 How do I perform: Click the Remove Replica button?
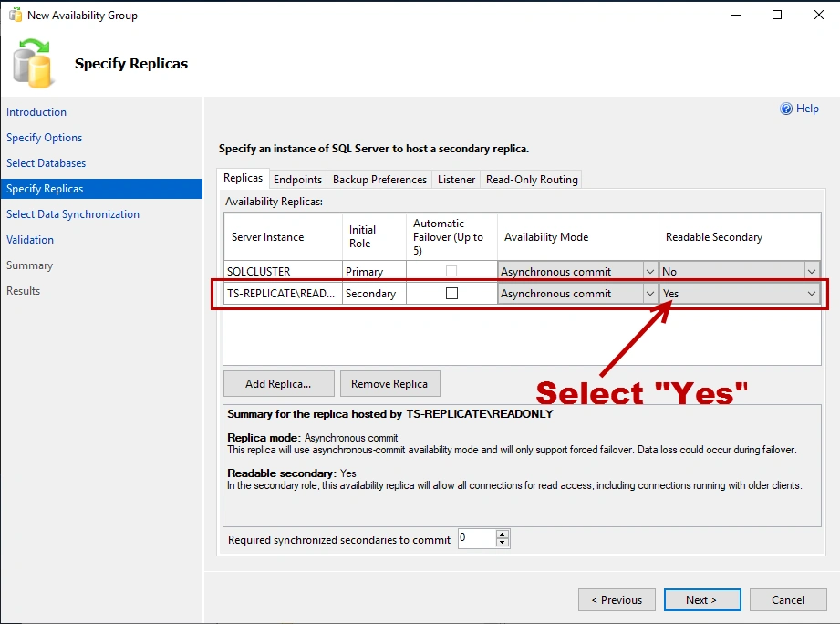[389, 384]
